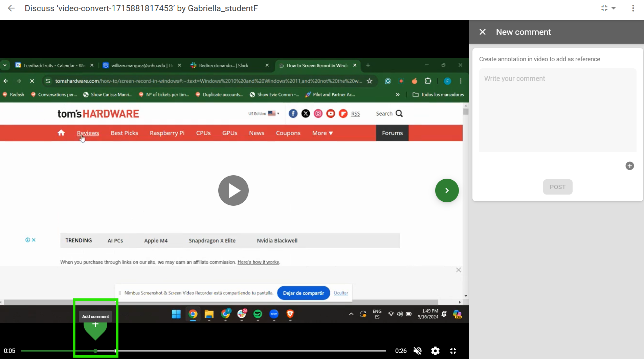Open the browser Extensions puzzle icon
644x359 pixels.
coord(428,81)
